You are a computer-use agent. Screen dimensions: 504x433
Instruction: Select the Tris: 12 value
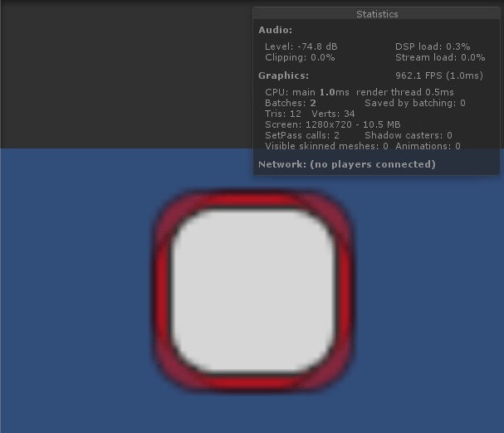point(283,114)
